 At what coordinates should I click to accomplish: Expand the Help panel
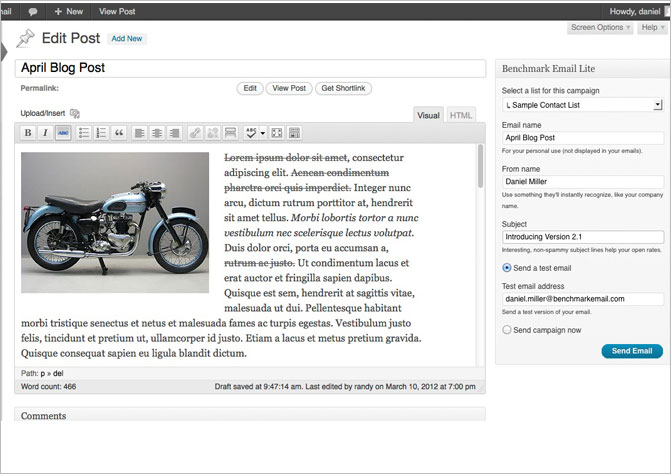click(650, 28)
